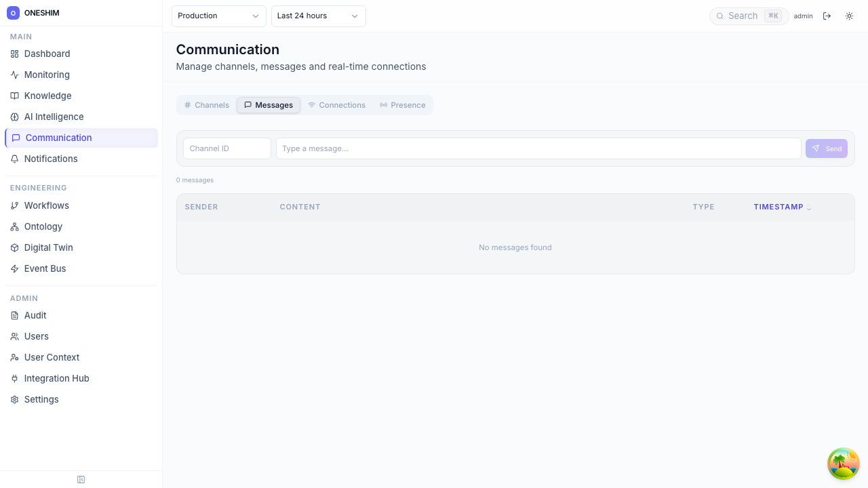Click the Notifications bell icon

pos(15,159)
